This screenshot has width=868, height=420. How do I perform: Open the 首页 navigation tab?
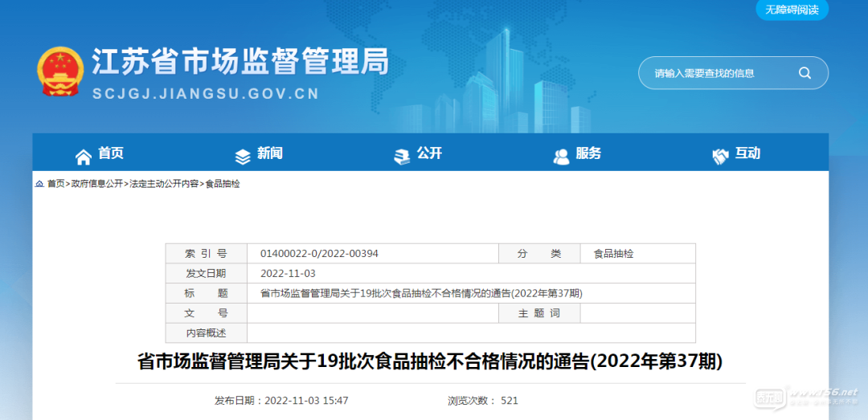point(111,153)
